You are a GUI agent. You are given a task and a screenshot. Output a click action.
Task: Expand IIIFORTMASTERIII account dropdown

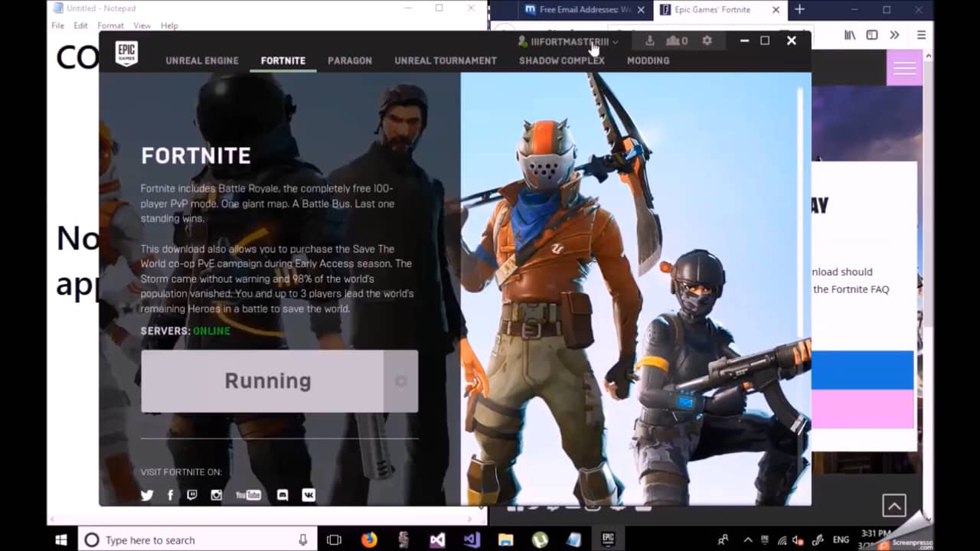coord(568,41)
